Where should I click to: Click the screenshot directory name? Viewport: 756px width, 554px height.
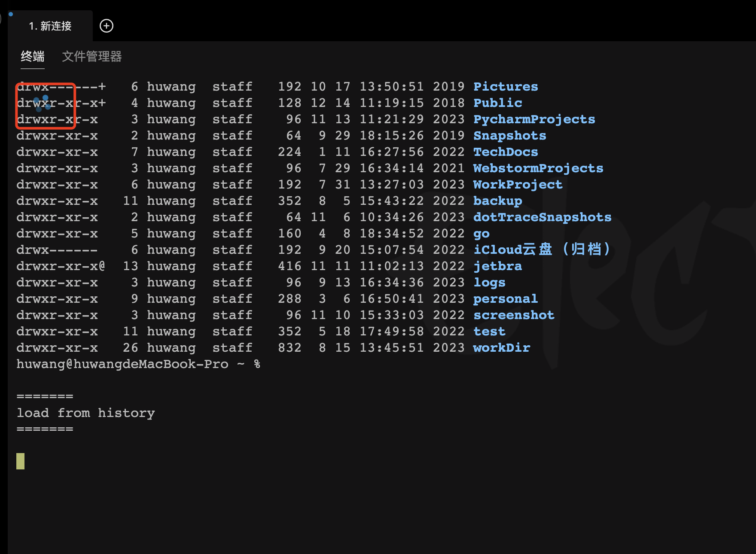coord(514,315)
